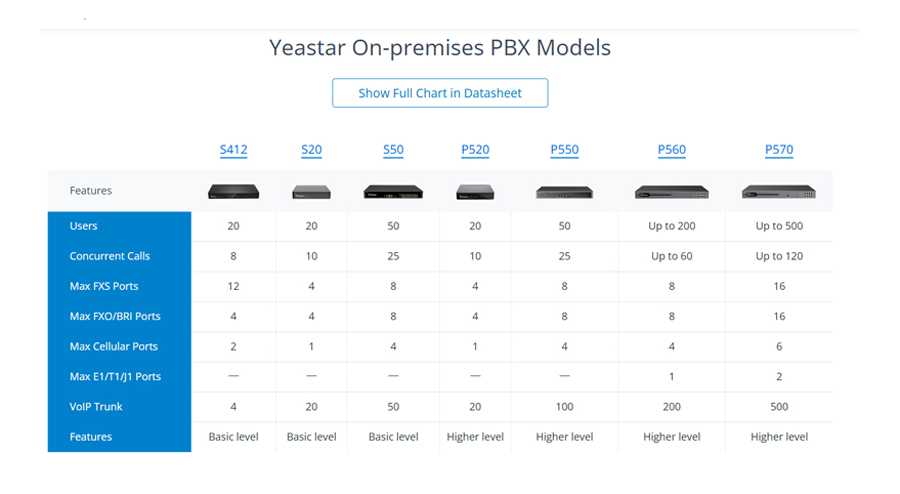Follow the S50 model link
This screenshot has height=494, width=900.
pos(393,150)
